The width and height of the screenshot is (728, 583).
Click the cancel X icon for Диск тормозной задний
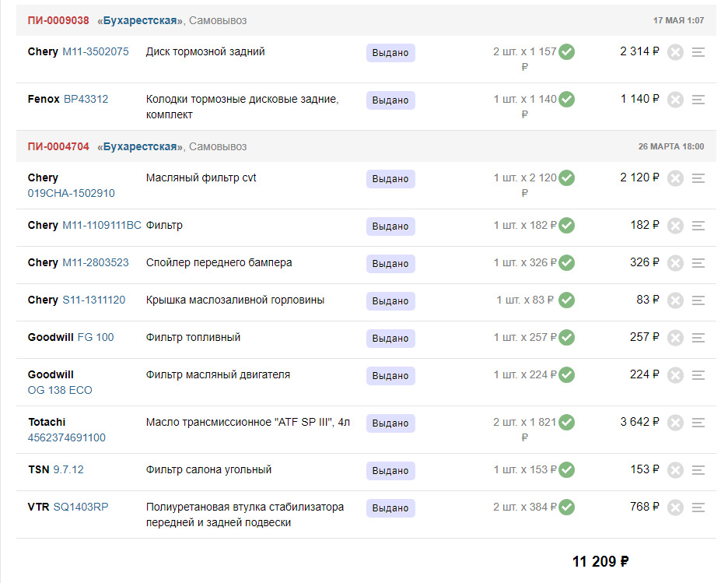[x=675, y=52]
